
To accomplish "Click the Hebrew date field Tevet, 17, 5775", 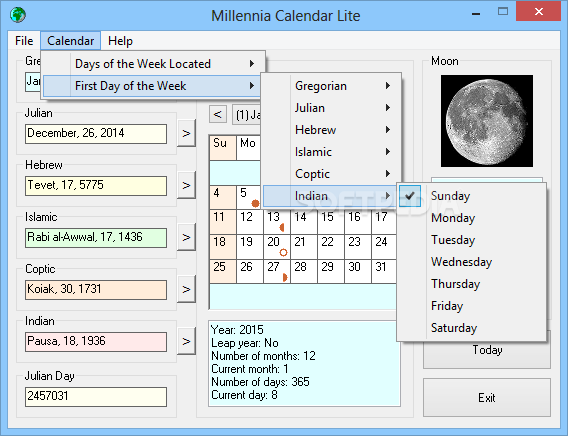I will click(96, 186).
